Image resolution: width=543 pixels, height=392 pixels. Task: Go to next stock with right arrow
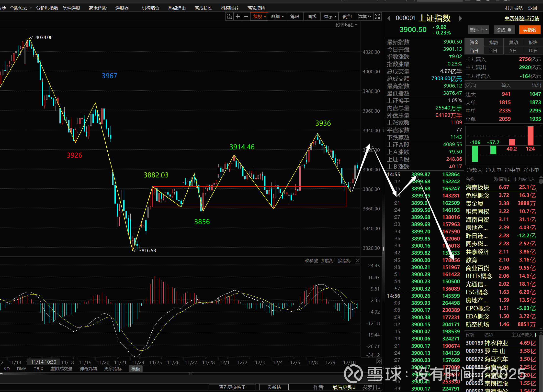click(x=460, y=18)
